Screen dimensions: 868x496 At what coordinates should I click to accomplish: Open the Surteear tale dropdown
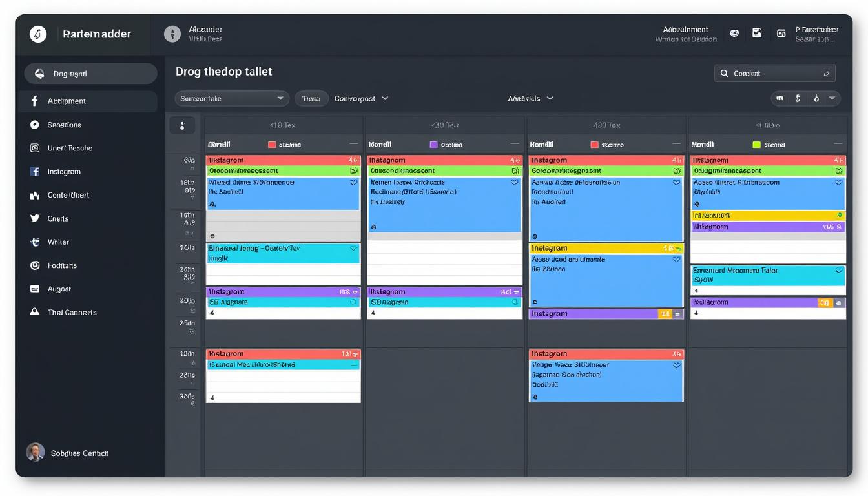click(x=231, y=99)
